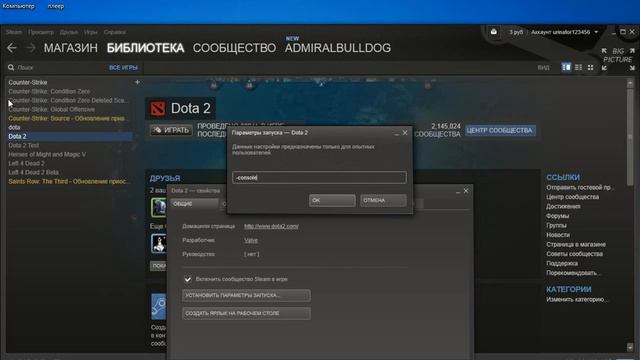640x360 pixels.
Task: Open Valve developer link
Action: click(x=251, y=240)
